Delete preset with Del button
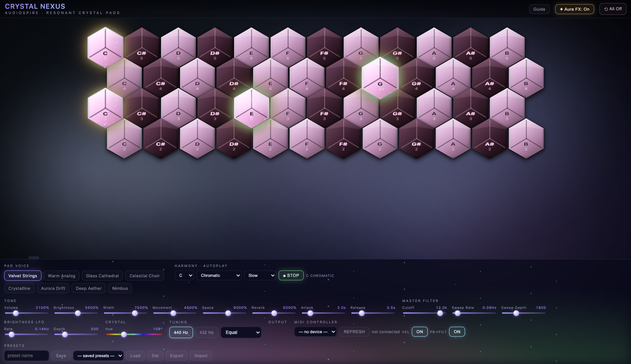The height and width of the screenshot is (364, 631). [x=155, y=356]
